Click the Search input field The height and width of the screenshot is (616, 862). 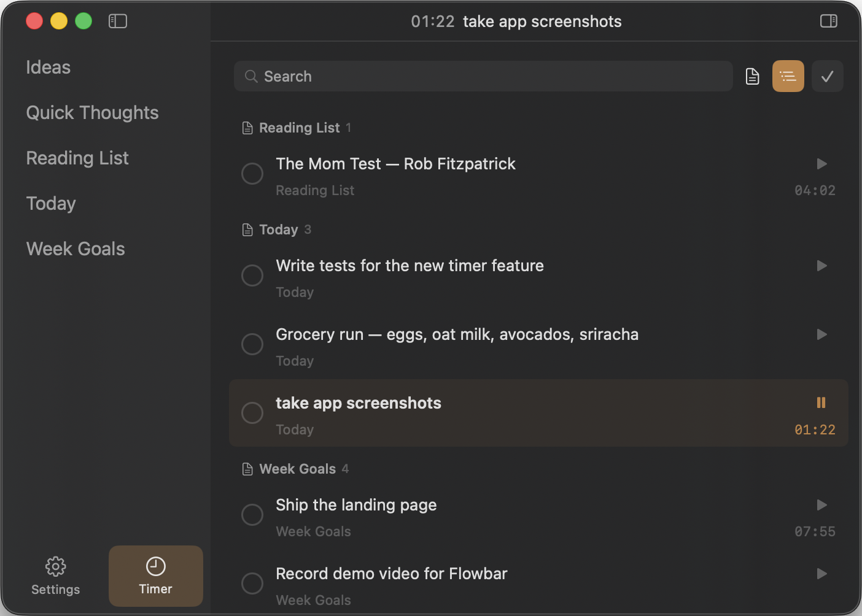[x=483, y=76]
